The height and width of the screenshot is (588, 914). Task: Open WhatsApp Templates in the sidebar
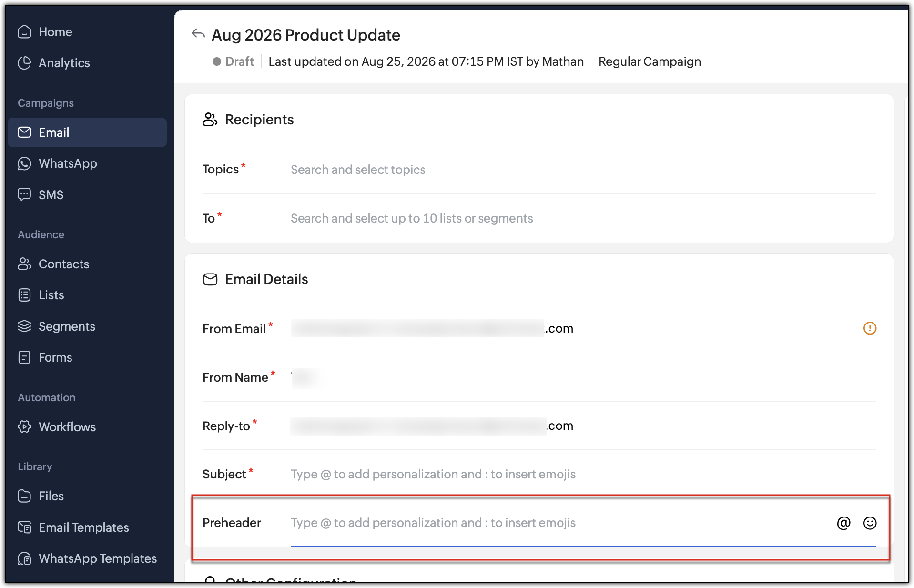87,558
